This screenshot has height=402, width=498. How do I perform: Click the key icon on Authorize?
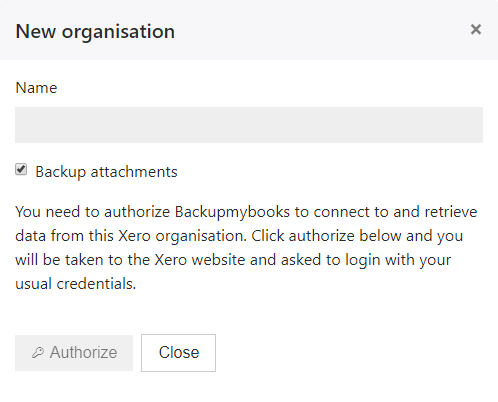[38, 352]
